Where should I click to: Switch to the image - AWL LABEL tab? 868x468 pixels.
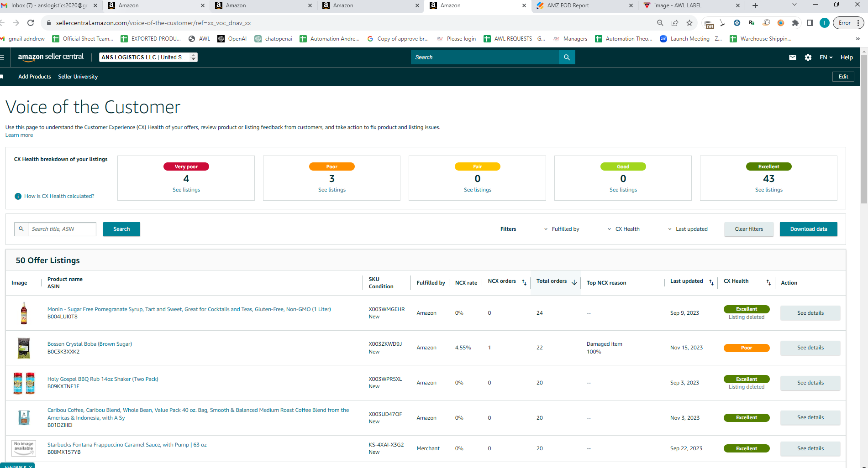[691, 5]
